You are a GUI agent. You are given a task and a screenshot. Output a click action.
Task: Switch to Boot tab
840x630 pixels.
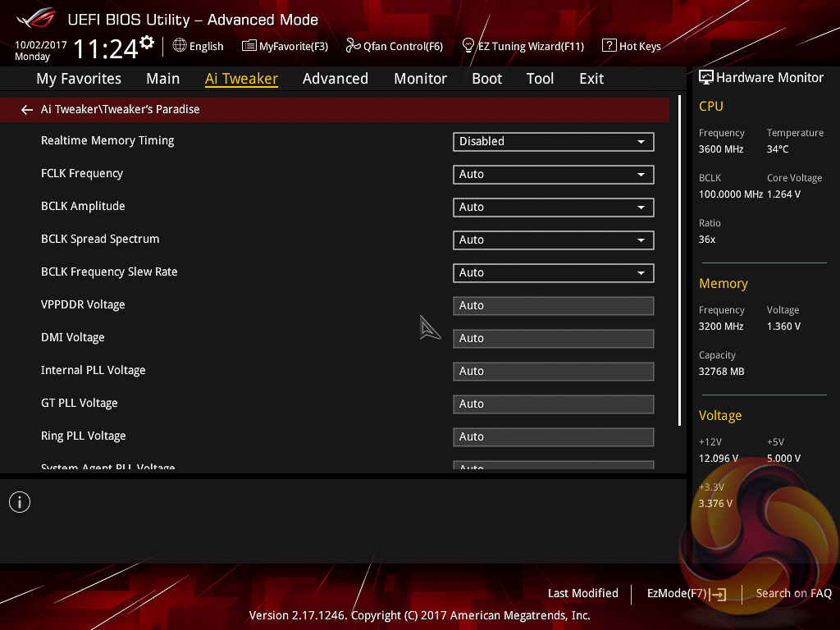[x=487, y=79]
